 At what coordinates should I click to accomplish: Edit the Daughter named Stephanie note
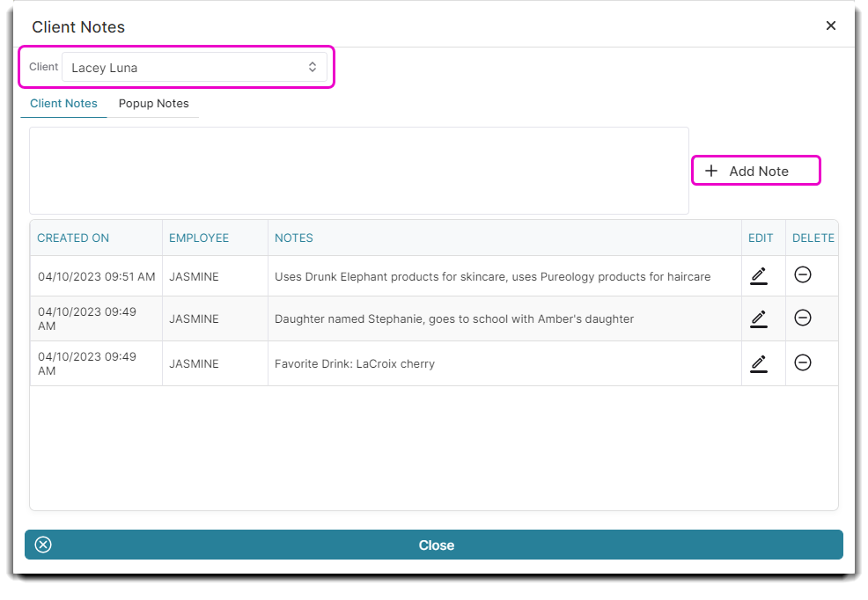click(x=758, y=318)
